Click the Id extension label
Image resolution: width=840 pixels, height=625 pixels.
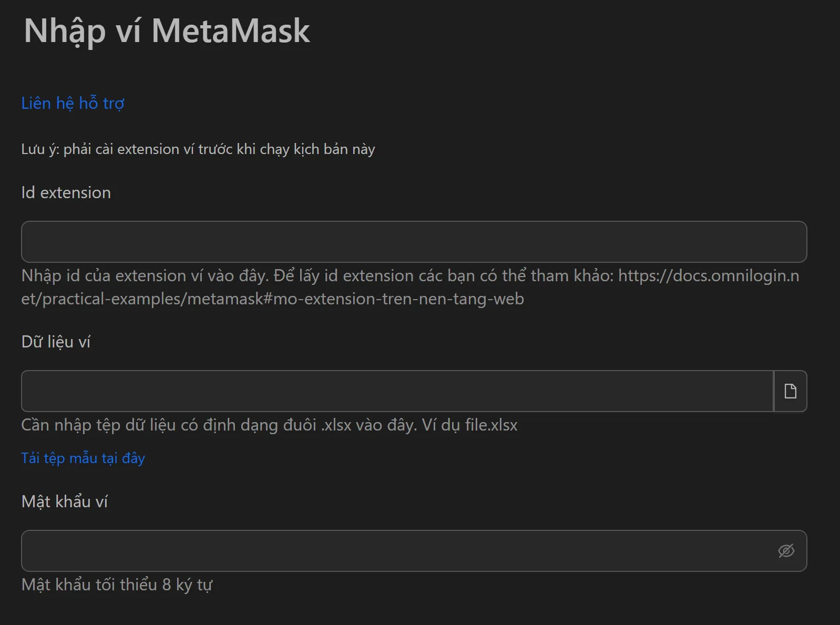(65, 192)
